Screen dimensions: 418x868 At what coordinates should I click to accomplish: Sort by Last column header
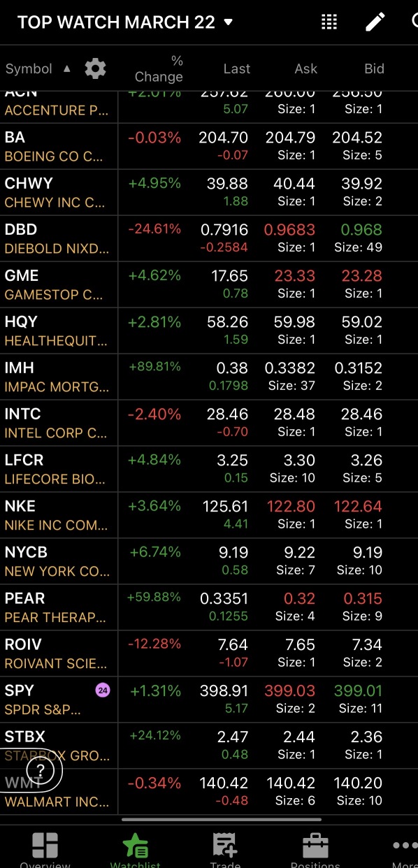(237, 68)
